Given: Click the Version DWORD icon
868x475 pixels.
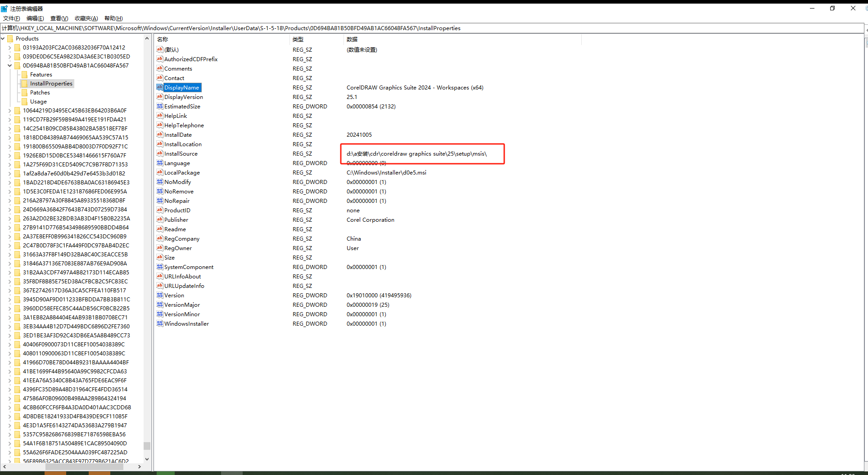Looking at the screenshot, I should pyautogui.click(x=159, y=295).
